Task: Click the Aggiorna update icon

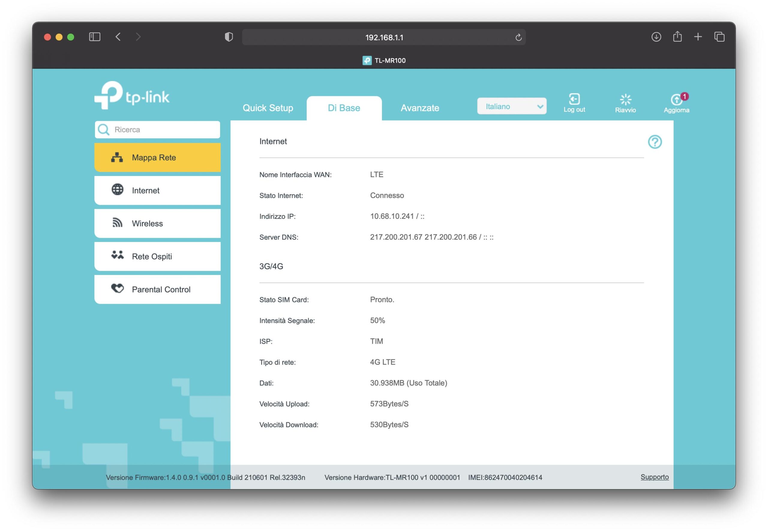Action: [x=676, y=99]
